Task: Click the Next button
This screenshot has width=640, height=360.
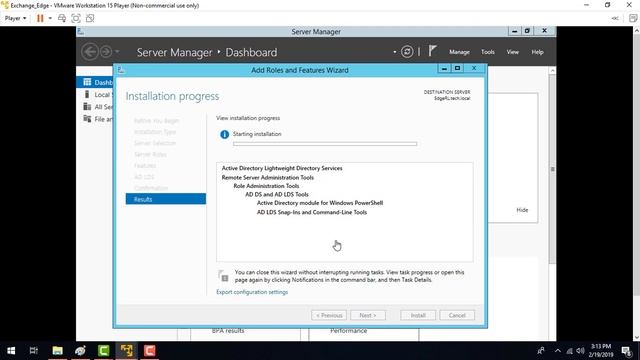Action: tap(367, 315)
